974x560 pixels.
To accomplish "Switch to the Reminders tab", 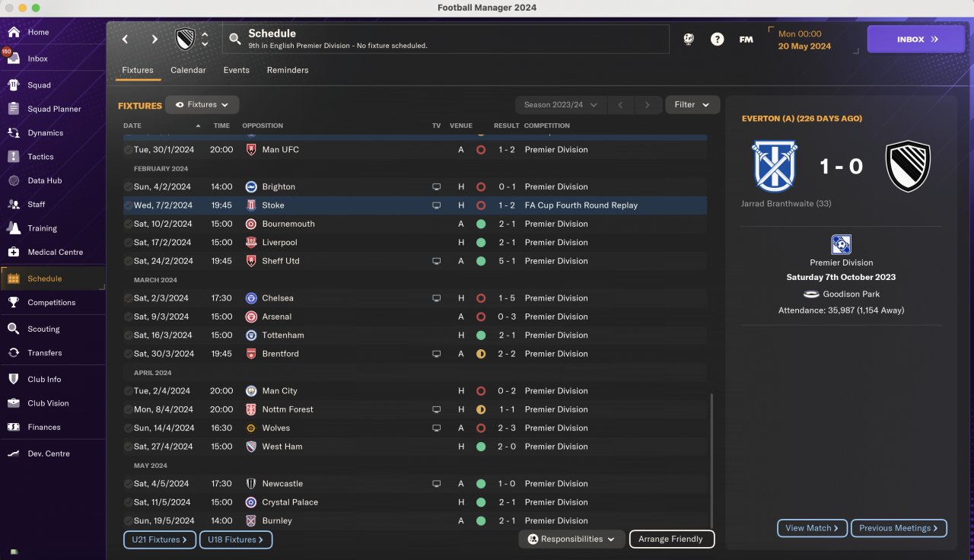I will coord(288,70).
